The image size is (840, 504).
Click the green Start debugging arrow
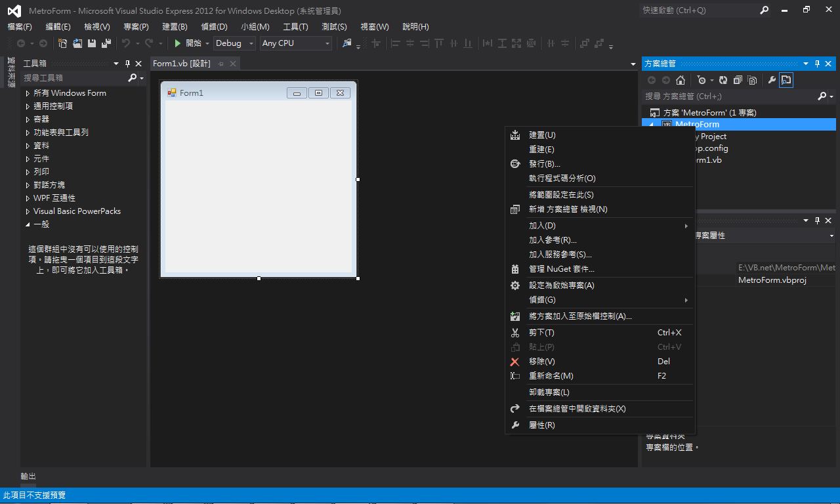point(177,43)
